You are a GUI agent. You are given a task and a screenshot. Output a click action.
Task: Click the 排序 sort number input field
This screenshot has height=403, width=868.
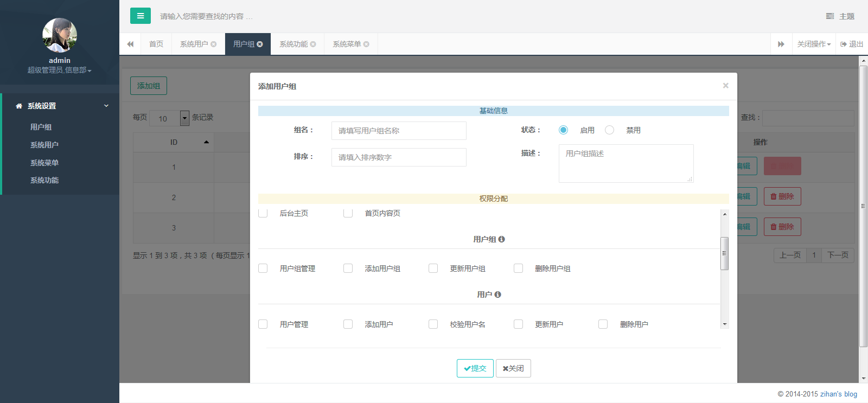(x=399, y=157)
